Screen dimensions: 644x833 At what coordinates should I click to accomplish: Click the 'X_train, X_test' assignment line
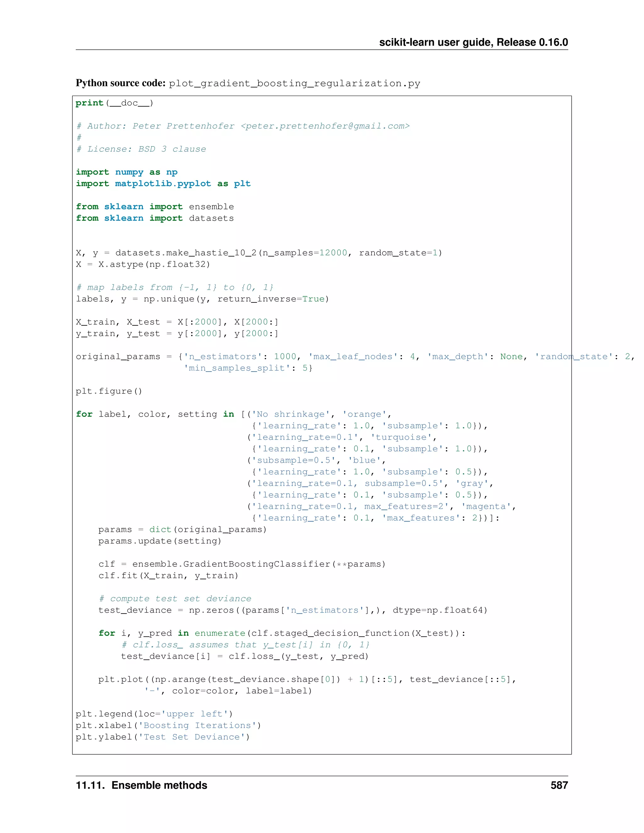pyautogui.click(x=177, y=322)
